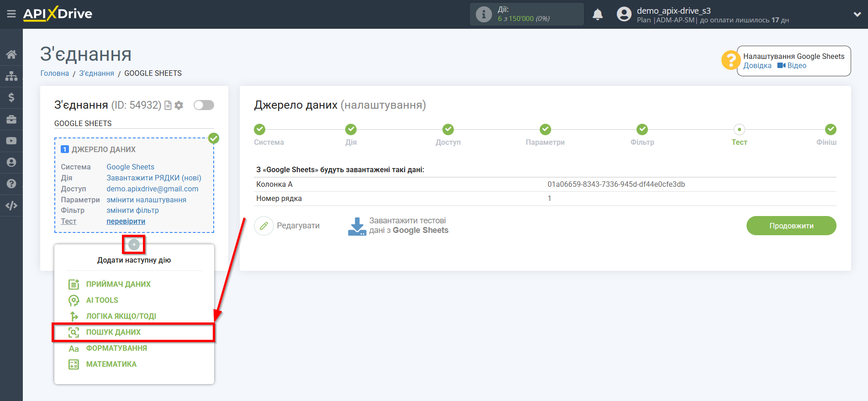The height and width of the screenshot is (401, 868).
Task: Select ПОШУК ДАНИХ option
Action: click(113, 332)
